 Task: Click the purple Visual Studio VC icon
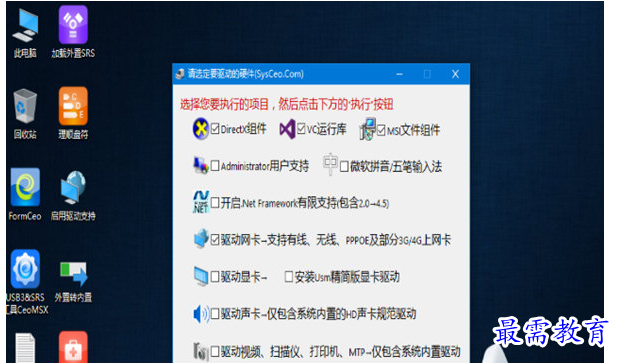[287, 129]
